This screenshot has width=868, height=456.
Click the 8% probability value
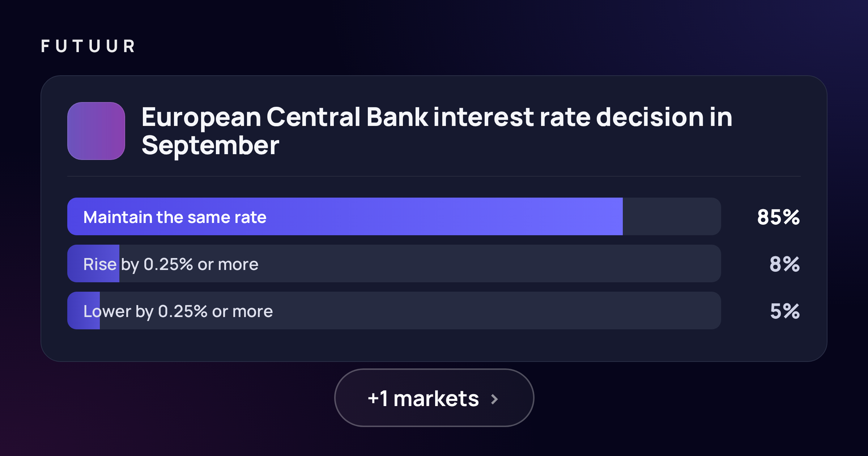[784, 264]
